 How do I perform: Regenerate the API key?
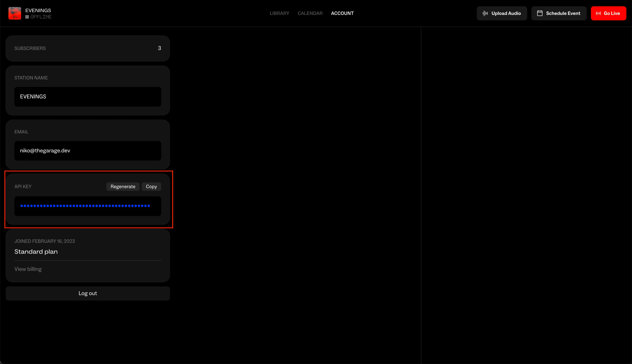(x=123, y=186)
